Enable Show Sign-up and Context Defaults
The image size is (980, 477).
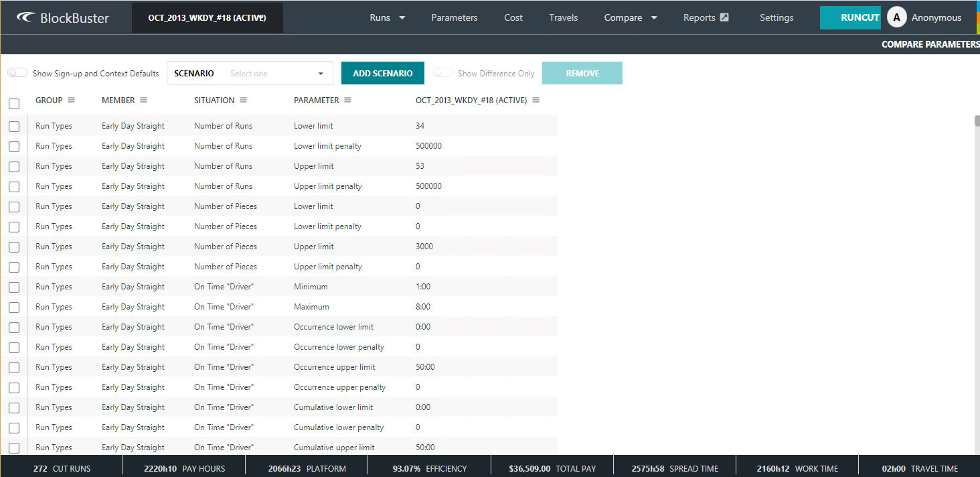point(17,71)
